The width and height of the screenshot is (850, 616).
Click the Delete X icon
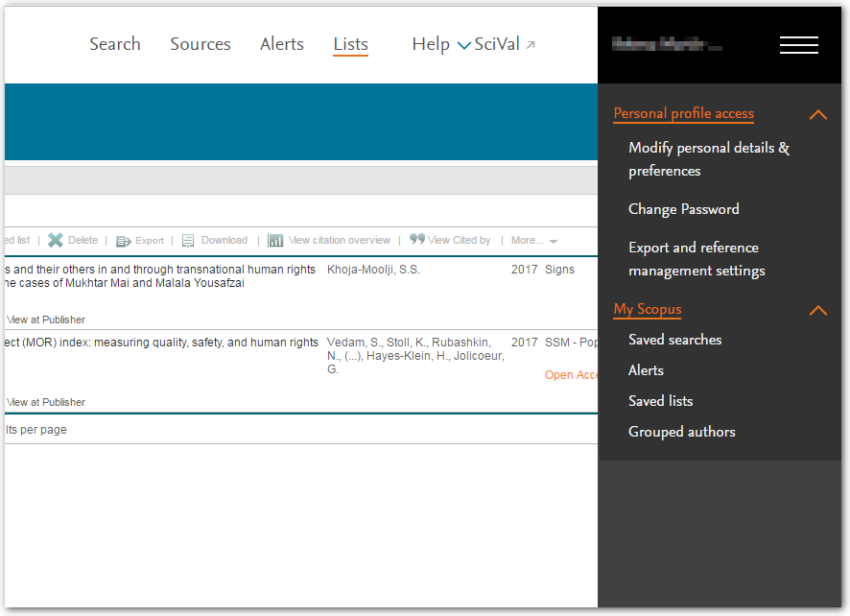tap(56, 240)
